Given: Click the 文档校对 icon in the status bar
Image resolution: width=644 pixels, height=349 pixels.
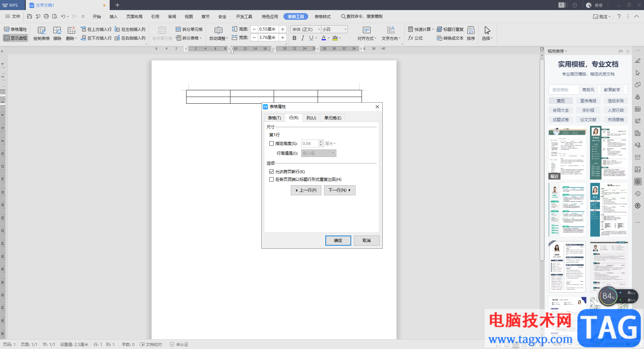Looking at the screenshot, I should (151, 345).
